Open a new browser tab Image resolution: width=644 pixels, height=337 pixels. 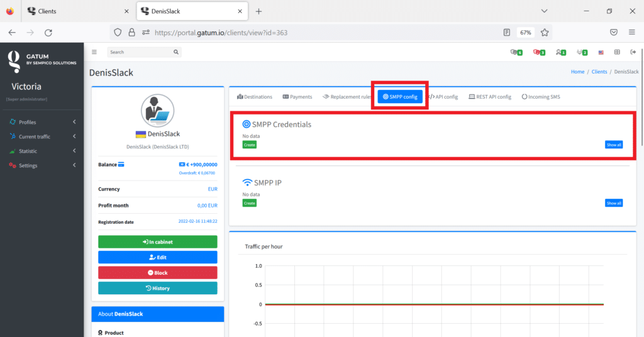[258, 11]
